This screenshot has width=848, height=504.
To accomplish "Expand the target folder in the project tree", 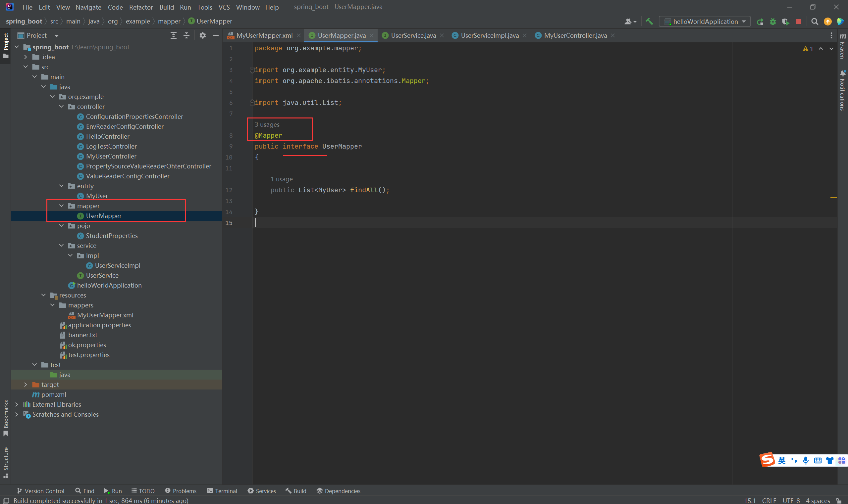I will pos(26,385).
